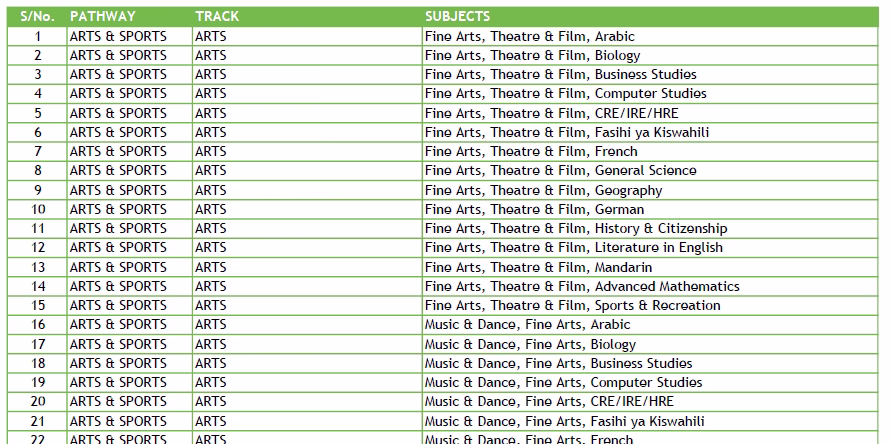Select 'Music & Dance, Fine Arts, Computer Studies'
This screenshot has width=890, height=444.
[563, 382]
